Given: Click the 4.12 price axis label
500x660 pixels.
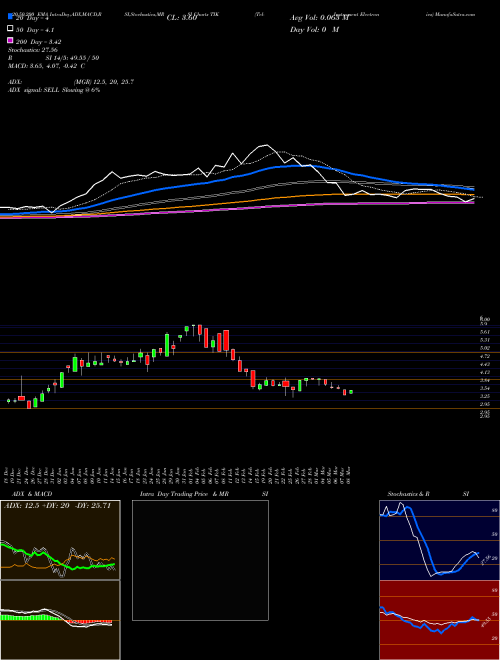Looking at the screenshot, I should point(484,372).
